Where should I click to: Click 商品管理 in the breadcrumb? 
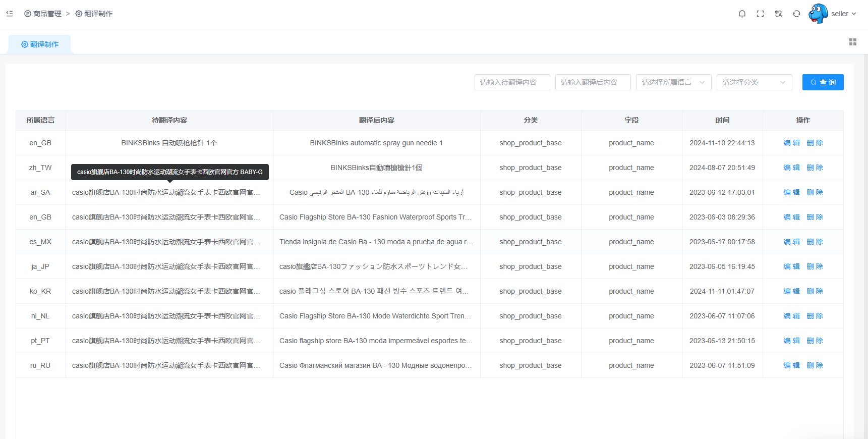tap(47, 14)
